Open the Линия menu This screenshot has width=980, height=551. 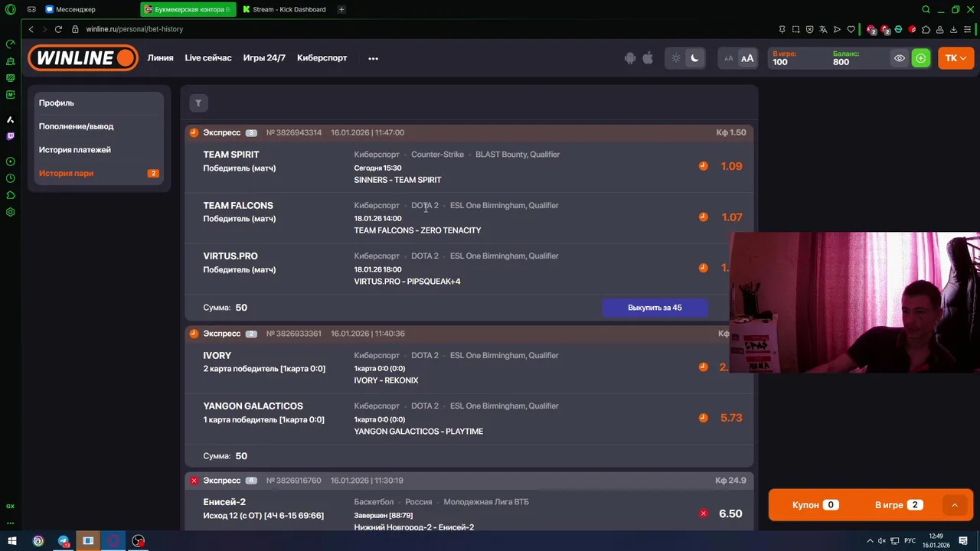(160, 58)
